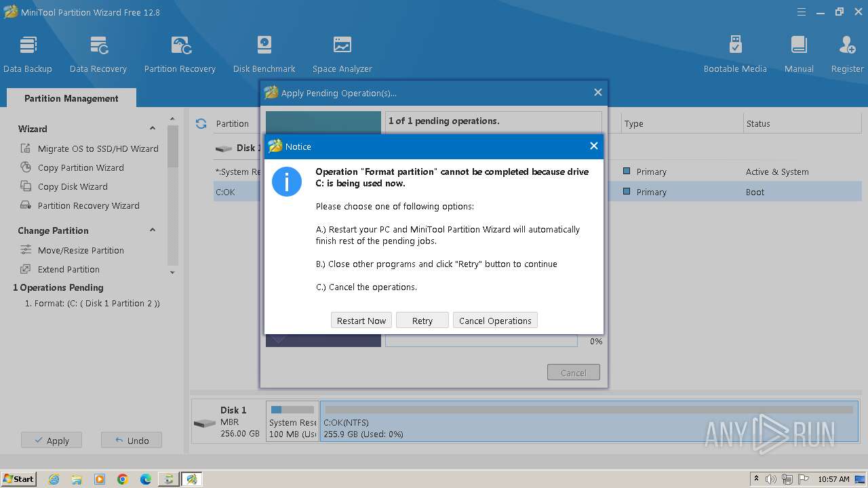
Task: Select the System Reserved 100 MB block in disk map
Action: pos(292,422)
